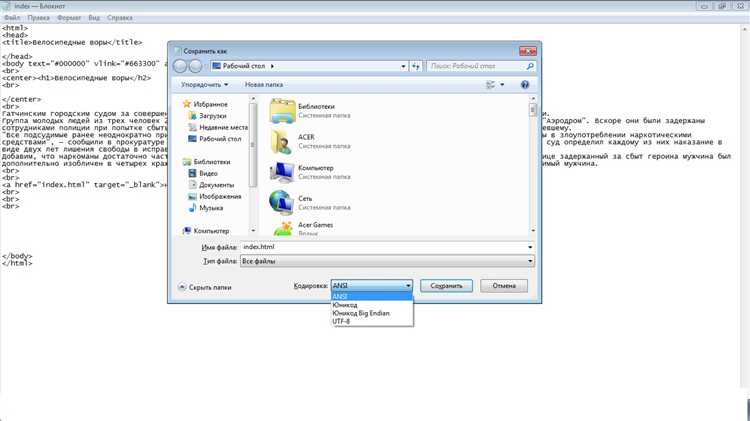Screen dimensions: 750x421
Task: Click the change view icon
Action: click(490, 85)
